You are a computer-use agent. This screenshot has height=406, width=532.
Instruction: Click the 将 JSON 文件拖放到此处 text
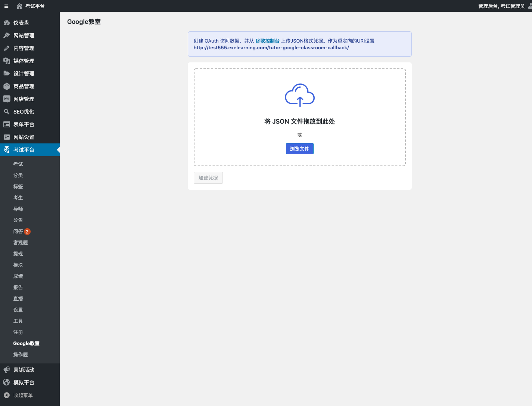coord(300,121)
